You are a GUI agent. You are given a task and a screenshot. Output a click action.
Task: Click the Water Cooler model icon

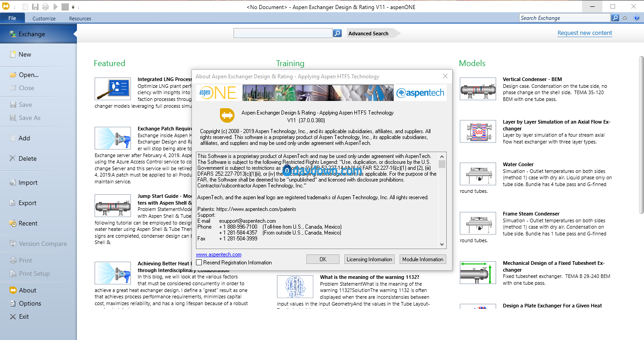(477, 174)
